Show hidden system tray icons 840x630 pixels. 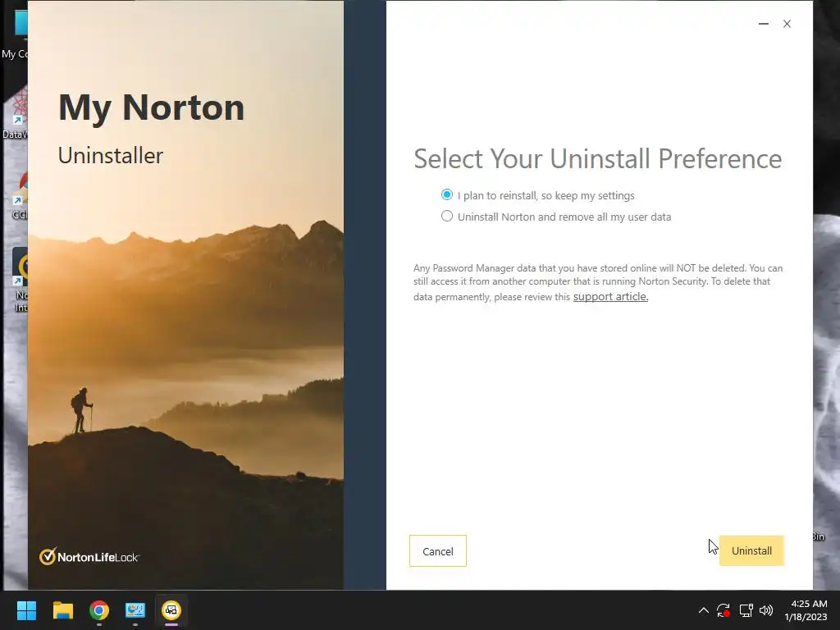click(x=703, y=610)
